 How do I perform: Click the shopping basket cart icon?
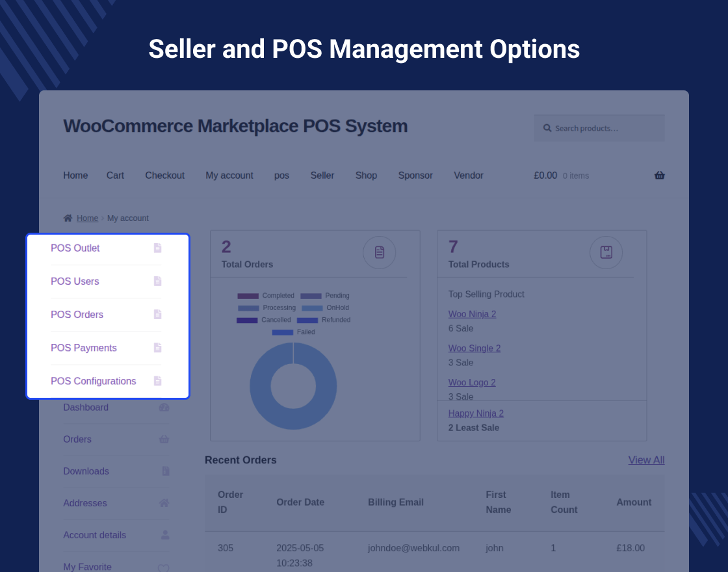coord(659,175)
